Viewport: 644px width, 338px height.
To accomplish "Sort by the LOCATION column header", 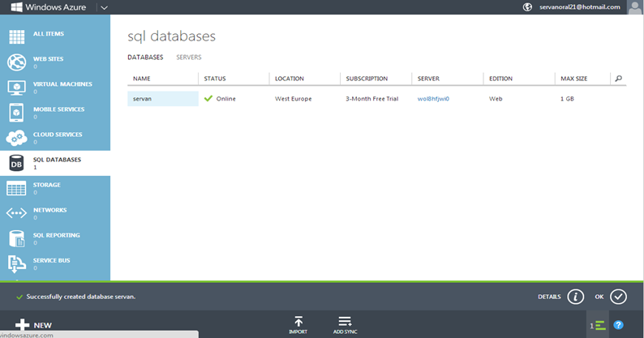I will [290, 79].
